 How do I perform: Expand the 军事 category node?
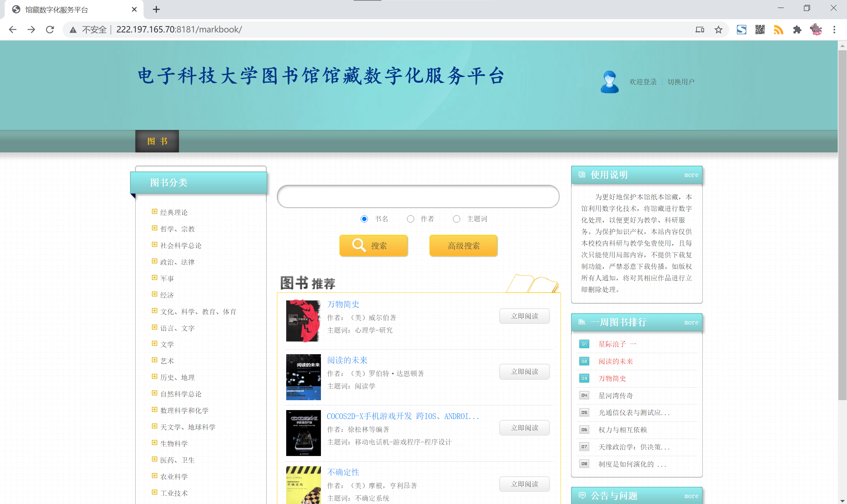(155, 277)
